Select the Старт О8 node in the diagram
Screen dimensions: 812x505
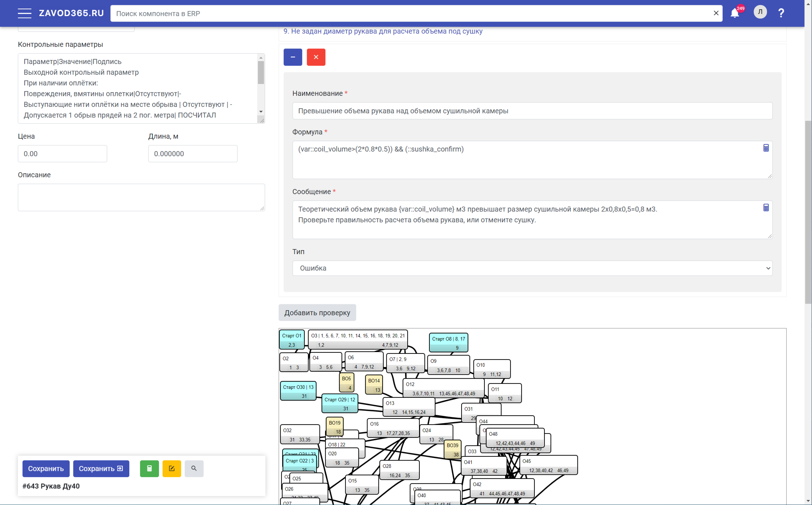(448, 342)
